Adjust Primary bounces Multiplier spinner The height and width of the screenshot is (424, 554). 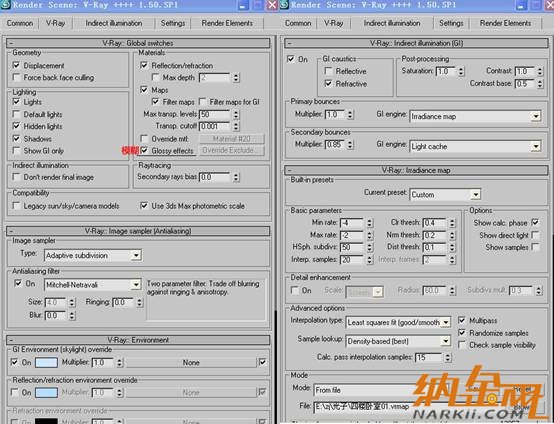click(x=350, y=114)
